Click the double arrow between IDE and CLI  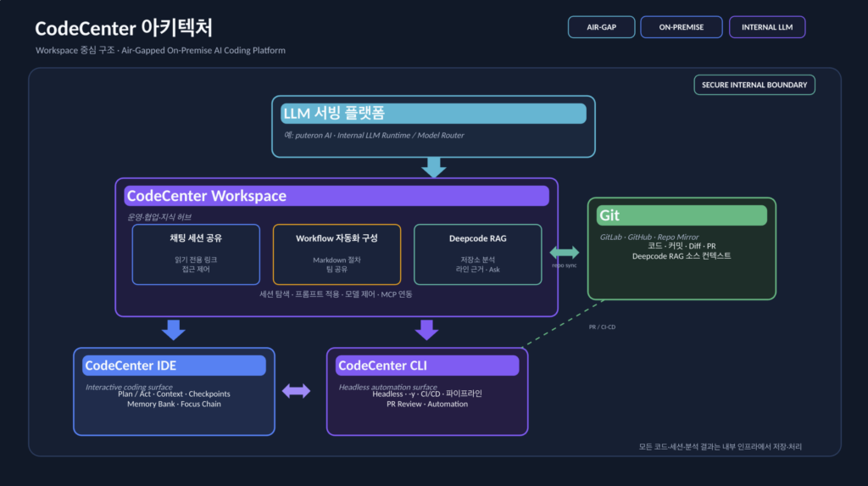click(x=296, y=391)
